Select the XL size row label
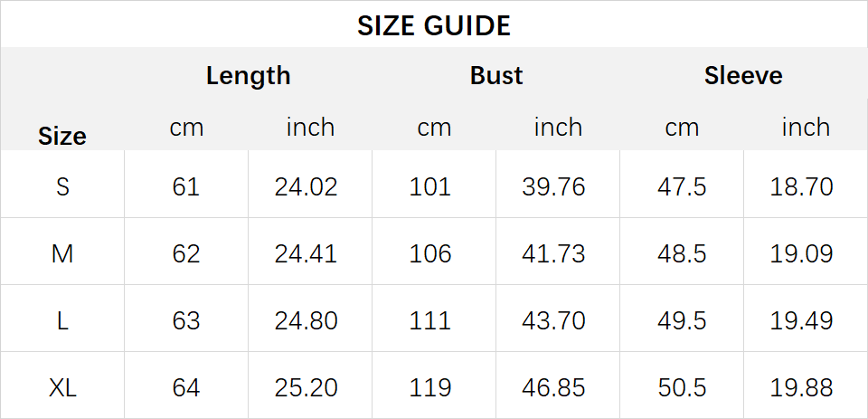 (x=62, y=388)
